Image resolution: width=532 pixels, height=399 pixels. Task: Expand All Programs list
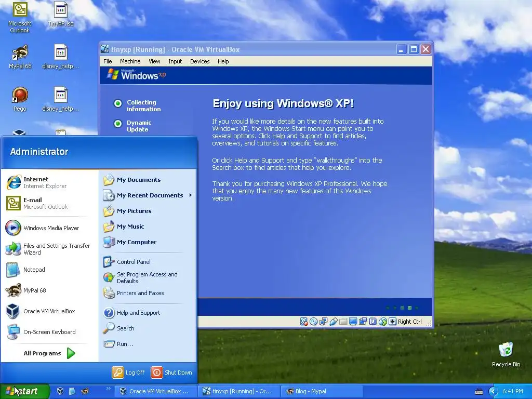tap(49, 353)
